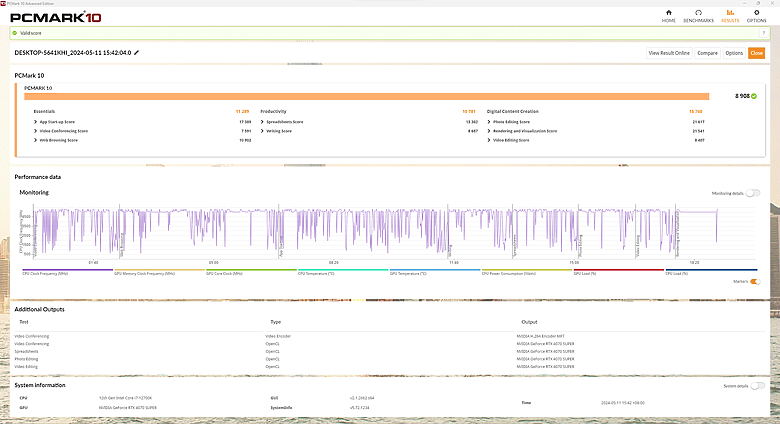The height and width of the screenshot is (424, 780).
Task: Click the SystemInfo version v5.72.1234
Action: pyautogui.click(x=360, y=408)
